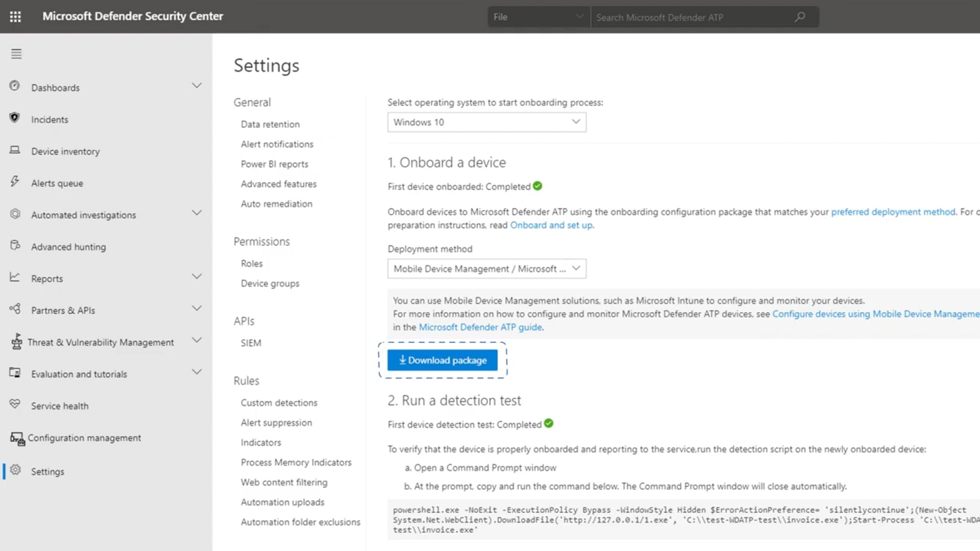Select the Windows 10 operating system dropdown

tap(486, 122)
